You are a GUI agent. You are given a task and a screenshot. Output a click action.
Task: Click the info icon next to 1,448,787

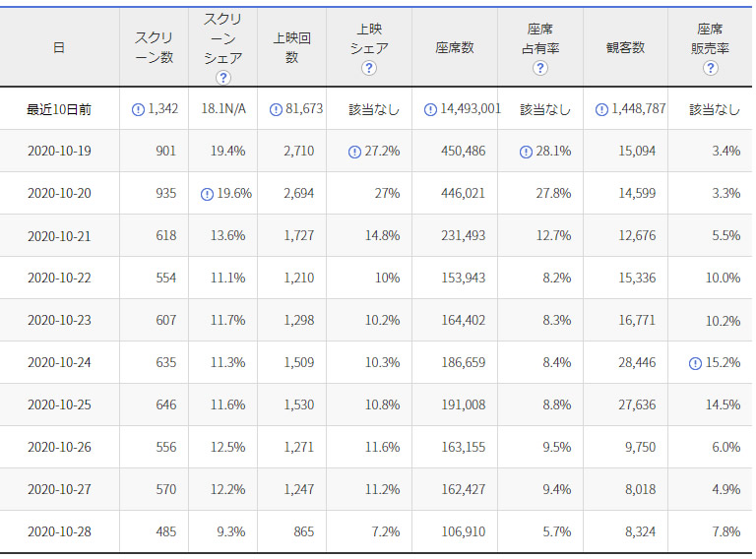[x=601, y=109]
